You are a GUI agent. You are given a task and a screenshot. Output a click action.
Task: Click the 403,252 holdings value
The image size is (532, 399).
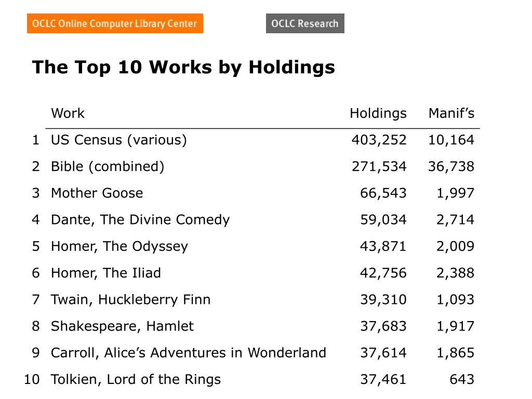pyautogui.click(x=379, y=140)
